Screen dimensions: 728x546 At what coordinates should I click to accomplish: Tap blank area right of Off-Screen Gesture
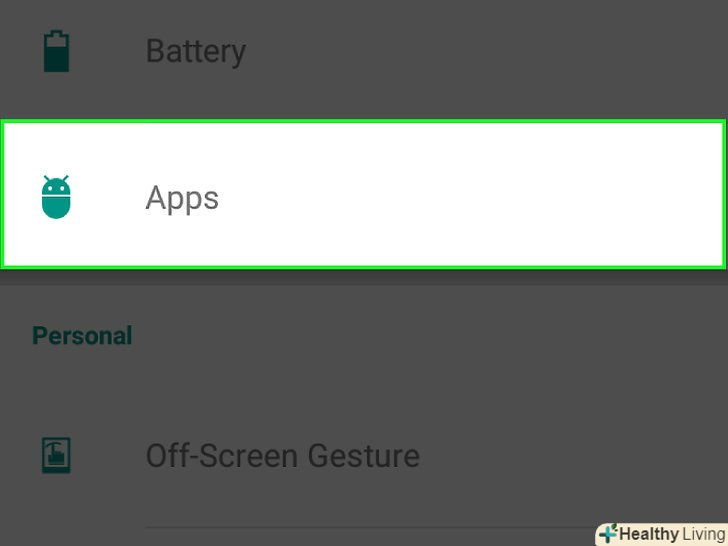click(x=571, y=455)
